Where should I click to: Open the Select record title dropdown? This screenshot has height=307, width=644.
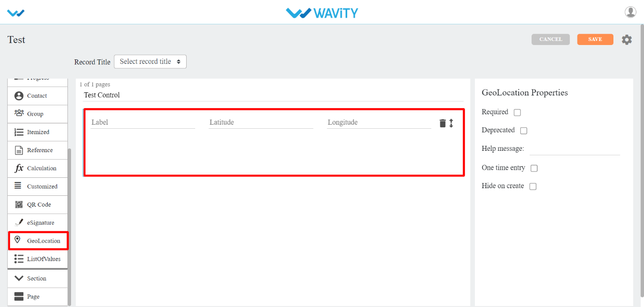pyautogui.click(x=150, y=62)
